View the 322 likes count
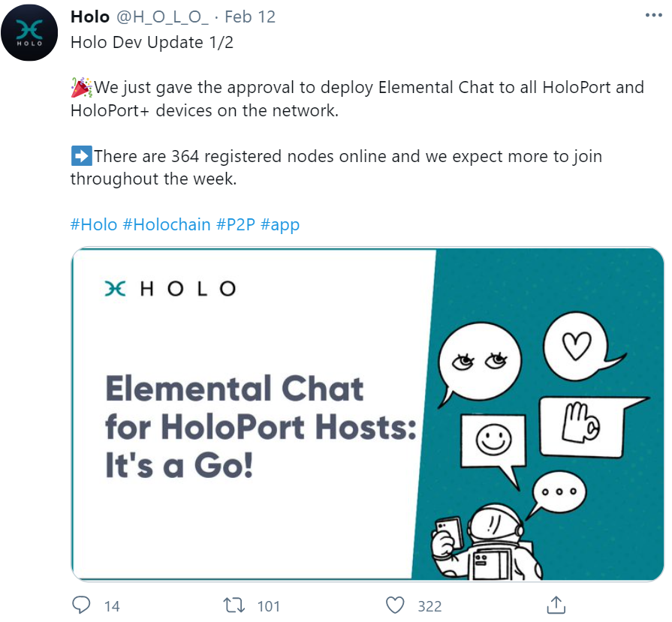The width and height of the screenshot is (672, 622). click(x=429, y=606)
